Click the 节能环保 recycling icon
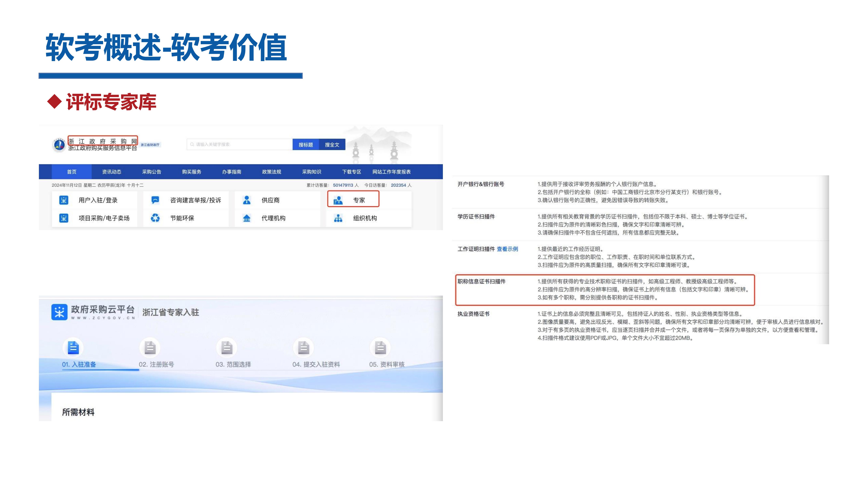Screen dimensions: 868x488 pyautogui.click(x=155, y=218)
